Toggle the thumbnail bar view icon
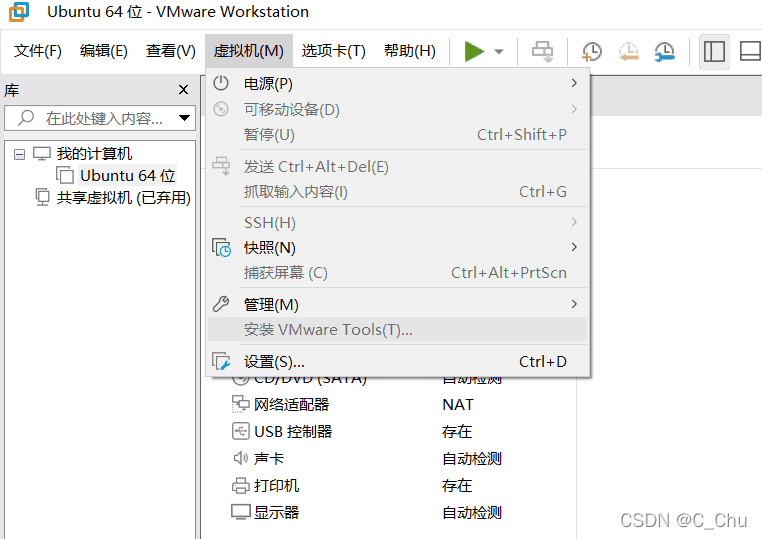762x539 pixels. click(x=750, y=52)
